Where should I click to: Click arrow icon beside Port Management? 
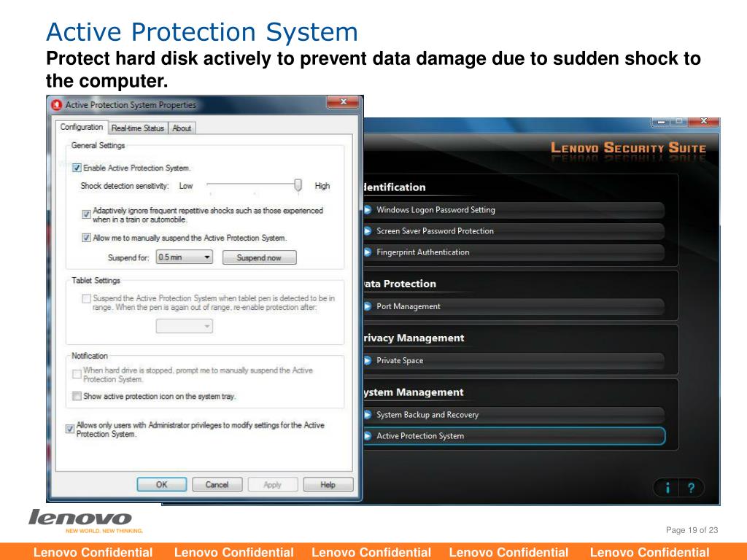(x=368, y=306)
